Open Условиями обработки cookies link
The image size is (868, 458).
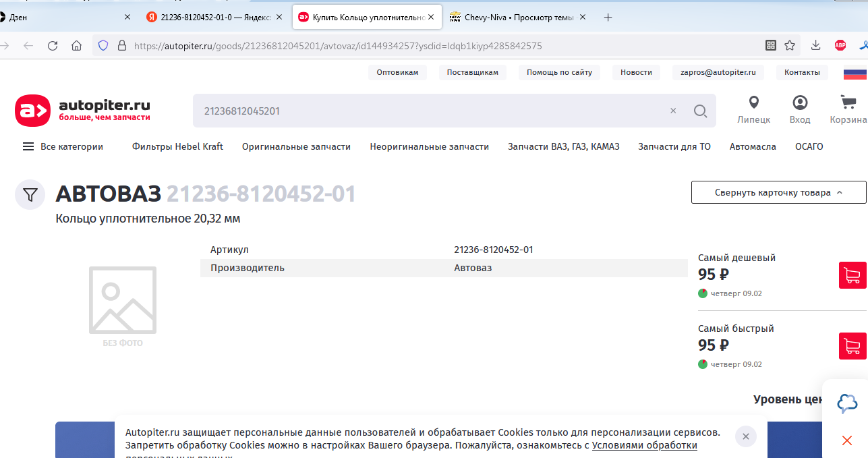[645, 445]
